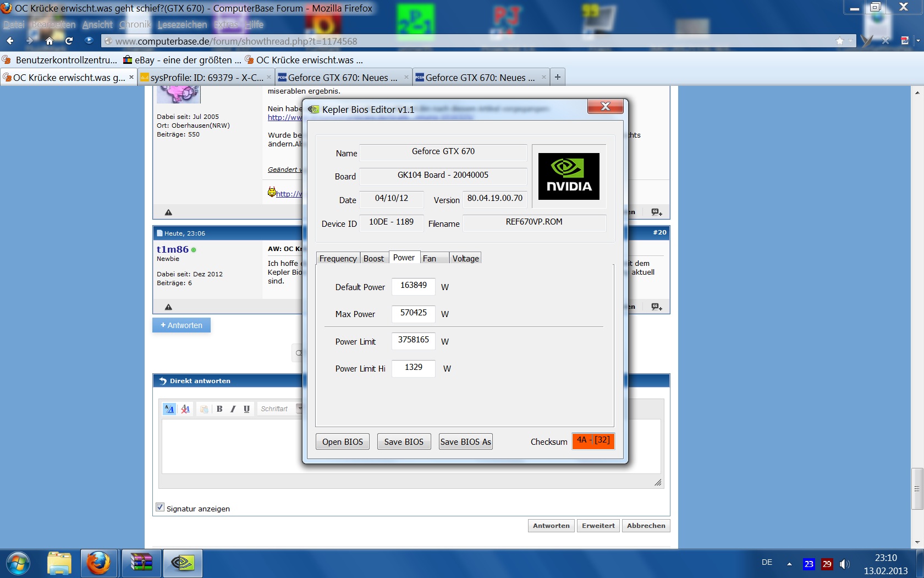Click the volume speaker tray icon
924x578 pixels.
pos(844,564)
